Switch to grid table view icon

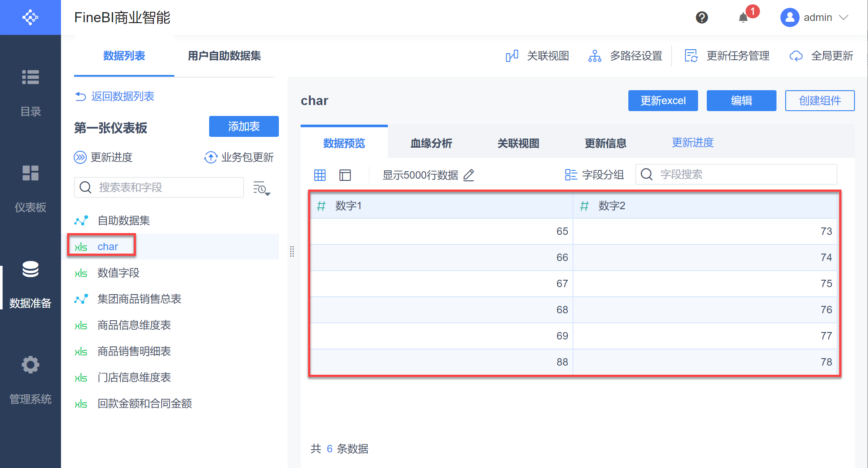pyautogui.click(x=320, y=175)
